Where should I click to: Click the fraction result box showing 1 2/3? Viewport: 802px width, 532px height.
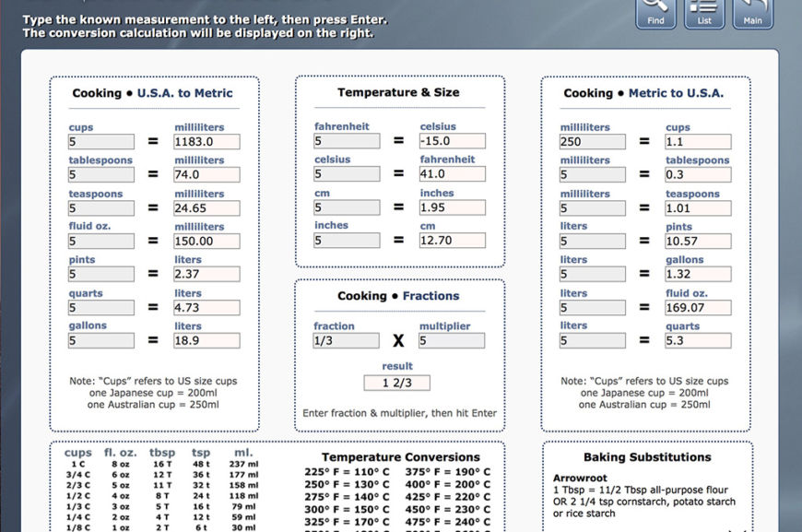(397, 383)
